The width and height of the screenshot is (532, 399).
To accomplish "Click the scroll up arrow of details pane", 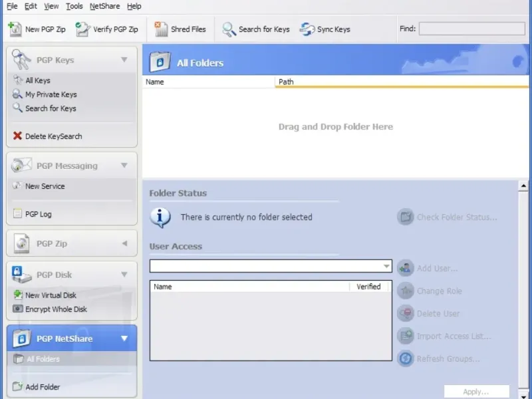I will [x=523, y=186].
